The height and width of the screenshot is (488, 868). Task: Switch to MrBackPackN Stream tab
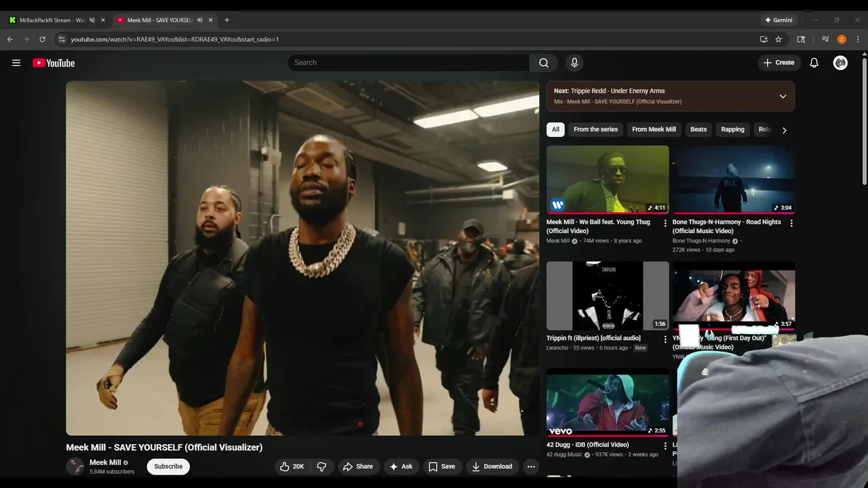tap(52, 20)
